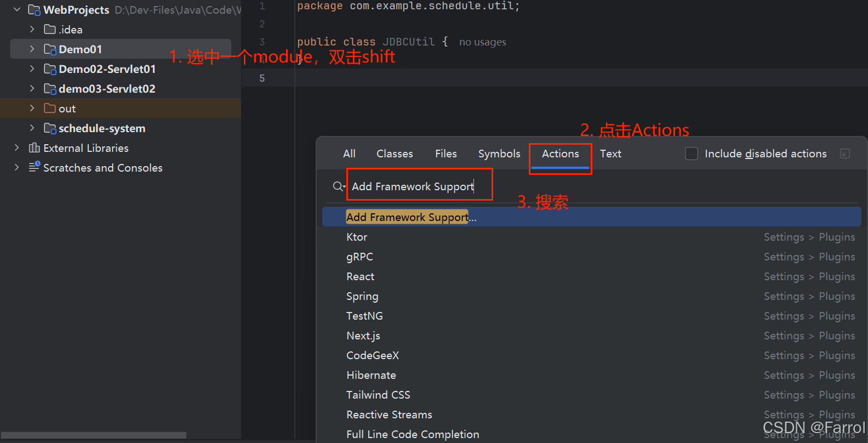
Task: Switch to the Files tab
Action: click(x=446, y=154)
